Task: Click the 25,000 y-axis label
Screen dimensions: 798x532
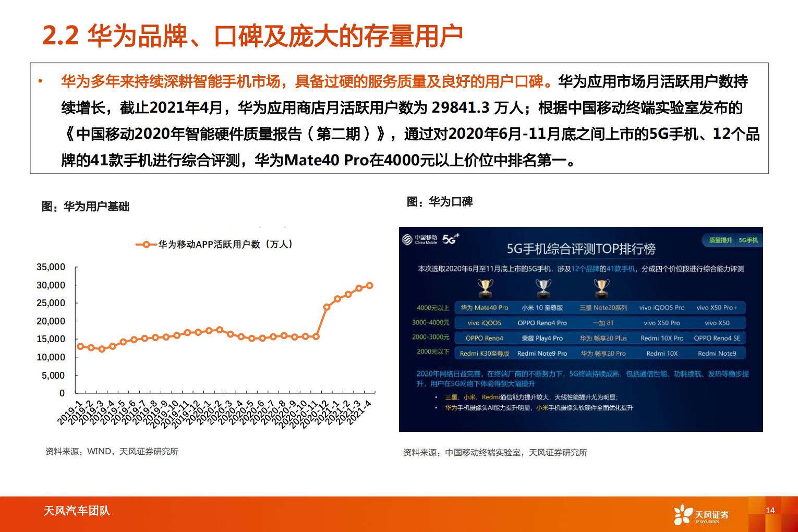Action: click(51, 303)
